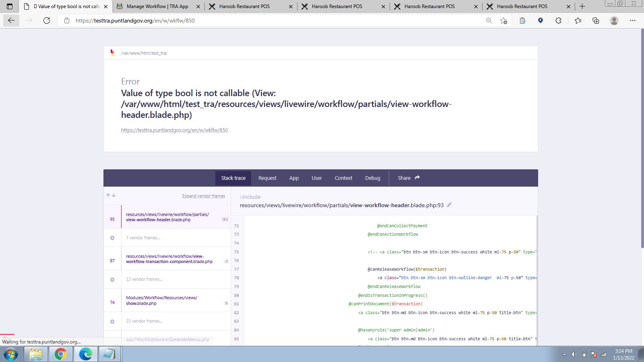Open the Context tab

[x=343, y=178]
